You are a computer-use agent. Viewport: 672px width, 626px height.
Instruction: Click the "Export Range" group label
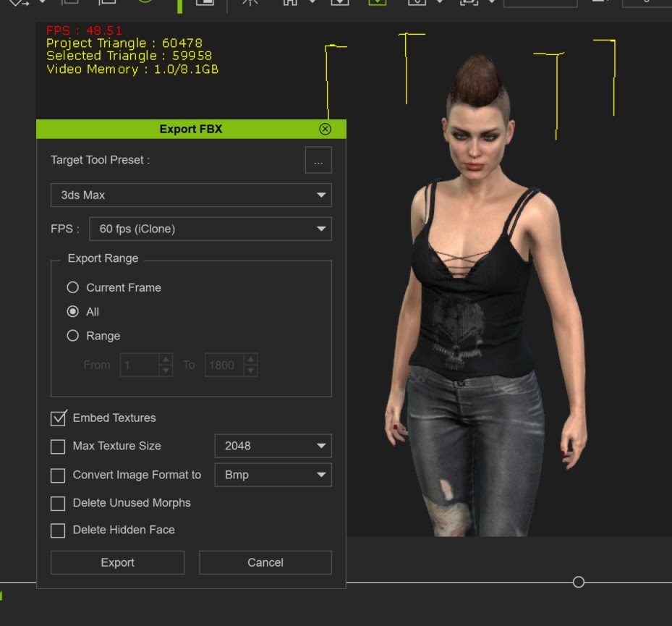click(x=103, y=258)
